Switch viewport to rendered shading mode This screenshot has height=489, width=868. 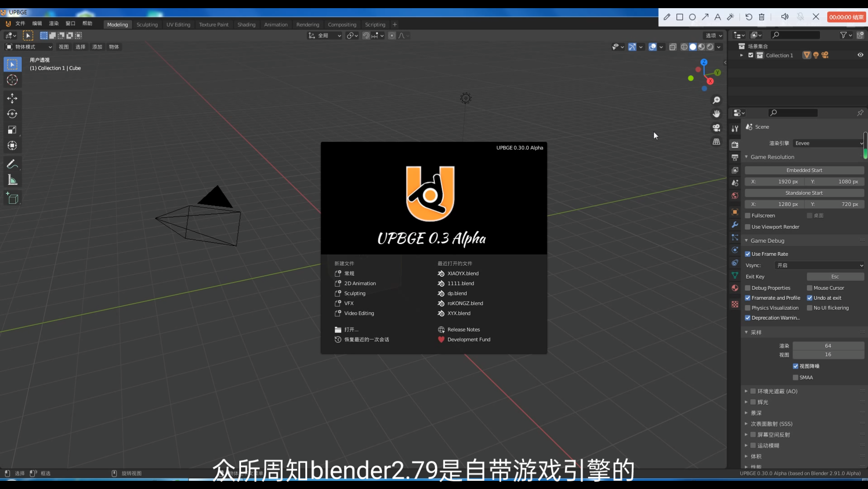[710, 47]
